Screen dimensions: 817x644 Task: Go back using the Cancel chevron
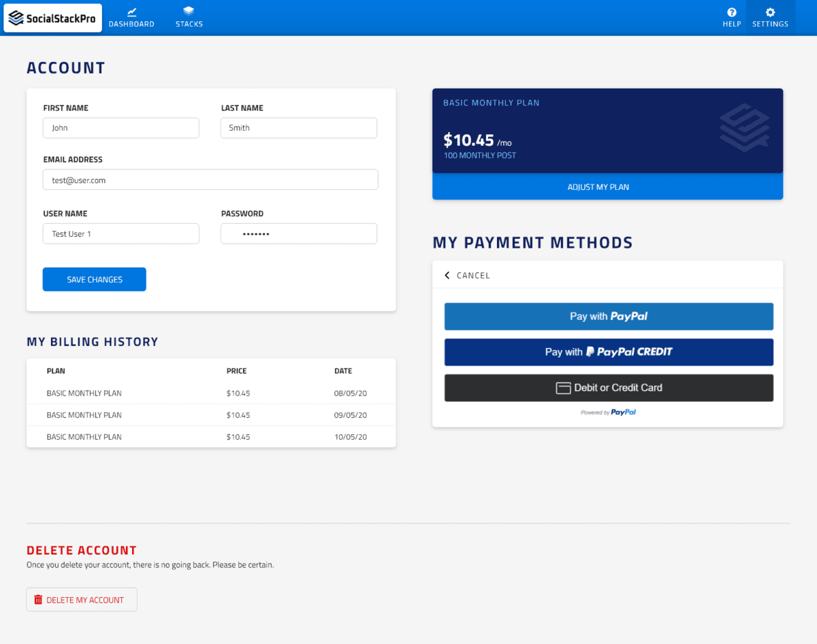[x=447, y=276]
